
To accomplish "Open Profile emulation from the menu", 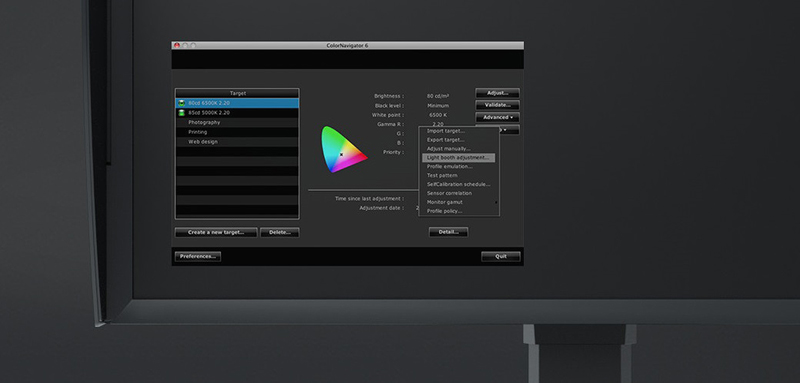I will (x=449, y=166).
